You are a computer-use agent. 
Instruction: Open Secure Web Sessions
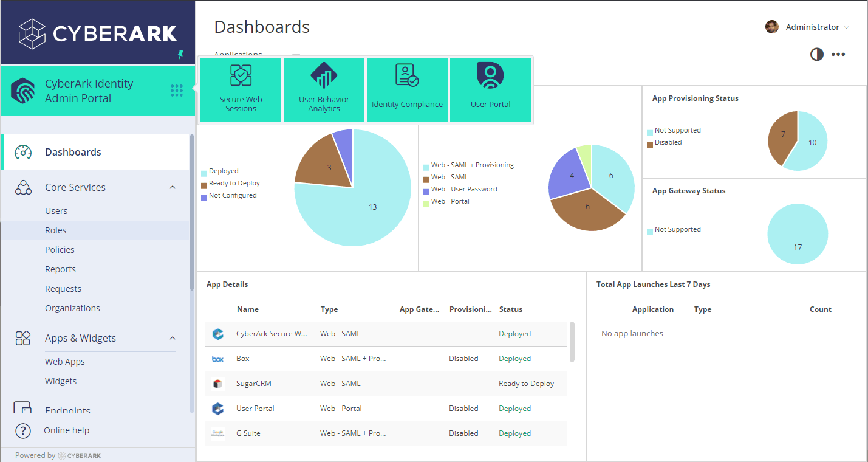(x=241, y=90)
